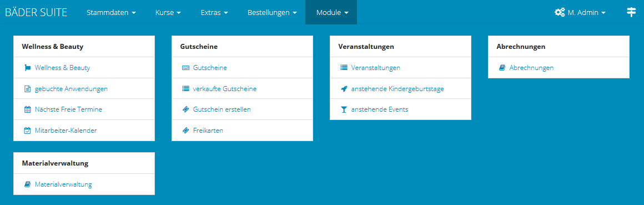Click the list icon beside Veranstaltungen link
The image size is (644, 205).
(x=344, y=68)
